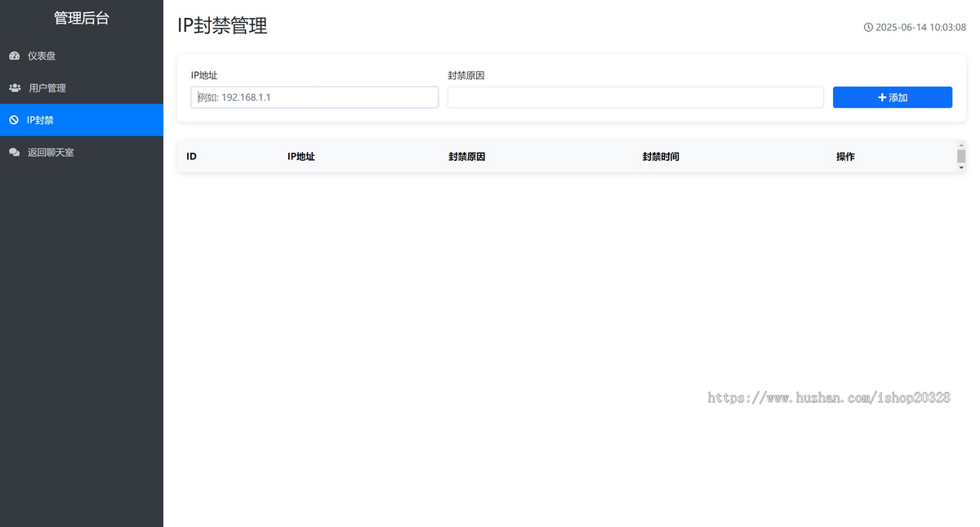Click the IP地址 form label
The width and height of the screenshot is (980, 527).
click(204, 75)
